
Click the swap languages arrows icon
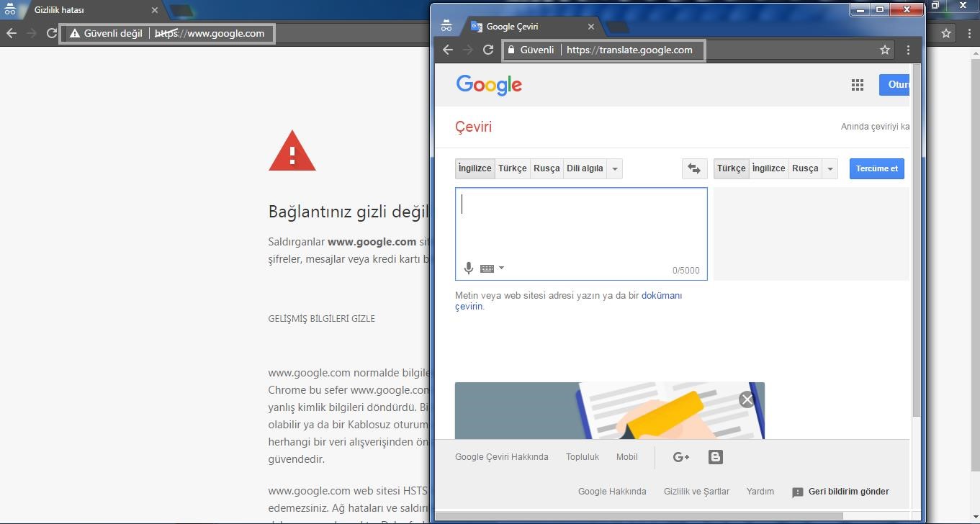coord(694,168)
